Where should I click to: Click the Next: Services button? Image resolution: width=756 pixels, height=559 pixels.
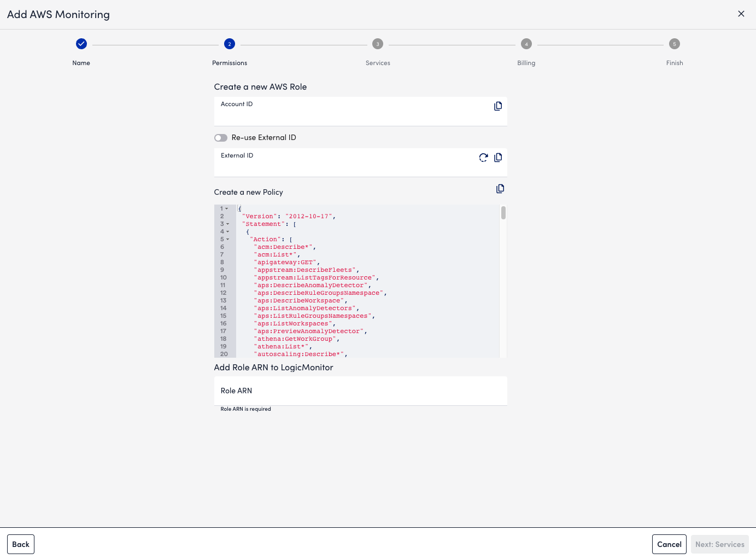pyautogui.click(x=719, y=544)
